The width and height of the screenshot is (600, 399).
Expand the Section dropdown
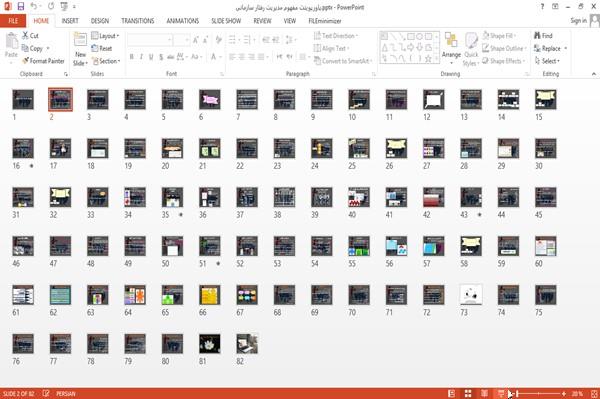(x=106, y=61)
